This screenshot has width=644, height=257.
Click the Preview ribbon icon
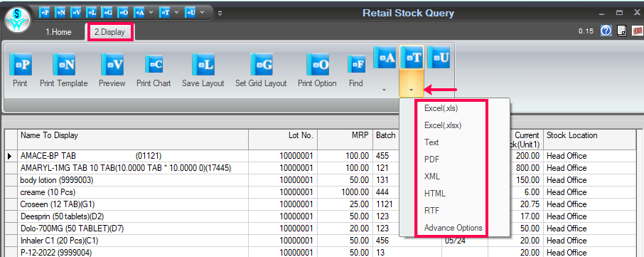pos(112,65)
